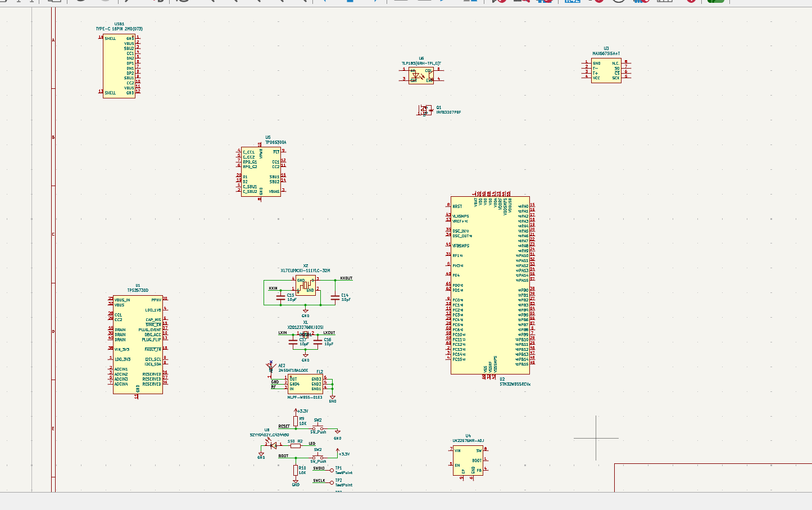Image resolution: width=812 pixels, height=510 pixels.
Task: Click the X2 crystal oscillator symbol
Action: (305, 285)
